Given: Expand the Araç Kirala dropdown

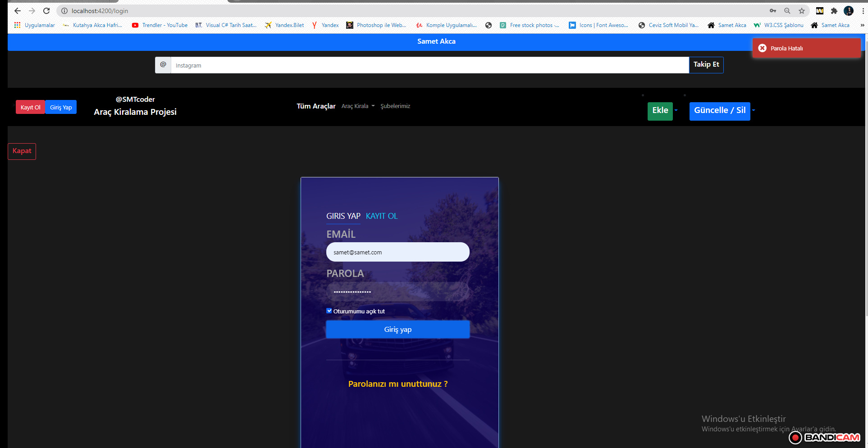Looking at the screenshot, I should point(357,106).
